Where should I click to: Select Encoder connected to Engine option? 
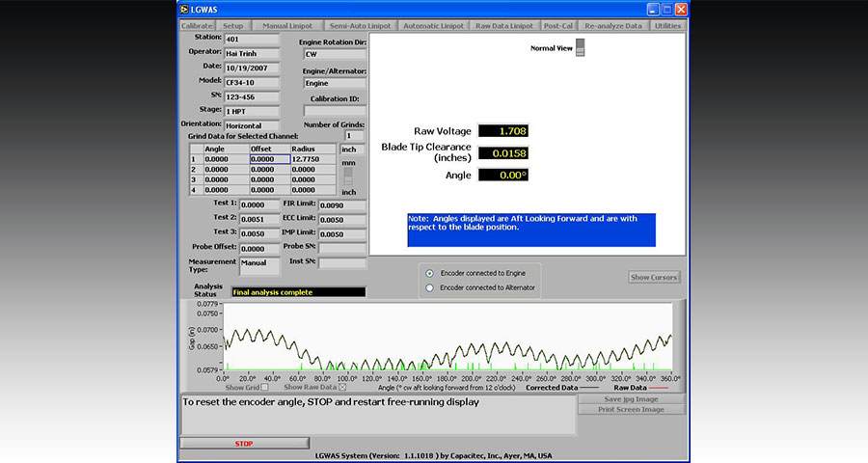(430, 274)
